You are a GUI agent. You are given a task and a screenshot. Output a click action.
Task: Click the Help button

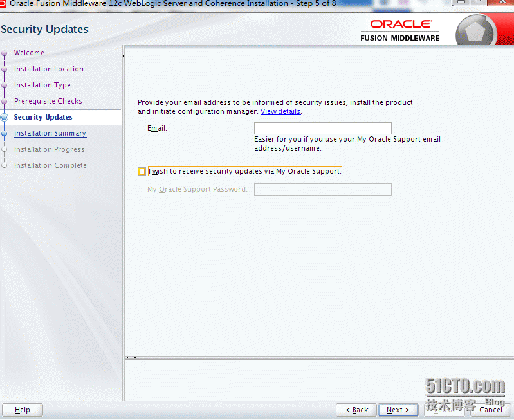(x=23, y=410)
